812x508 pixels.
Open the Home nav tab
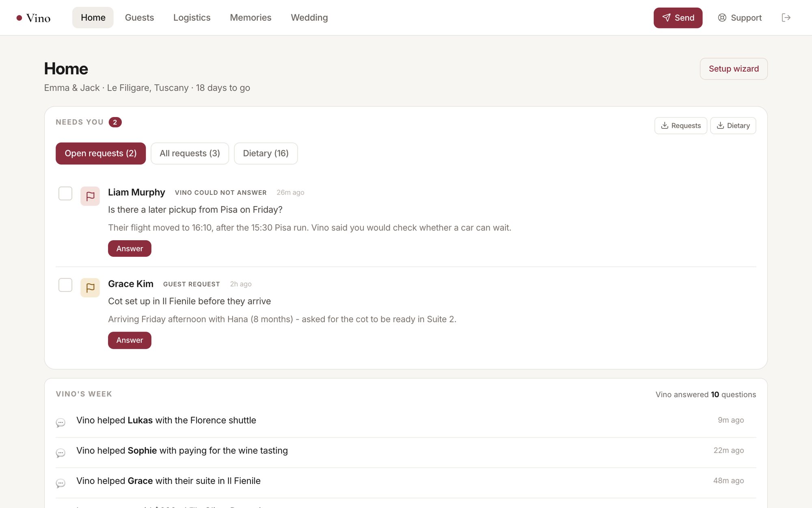coord(93,17)
